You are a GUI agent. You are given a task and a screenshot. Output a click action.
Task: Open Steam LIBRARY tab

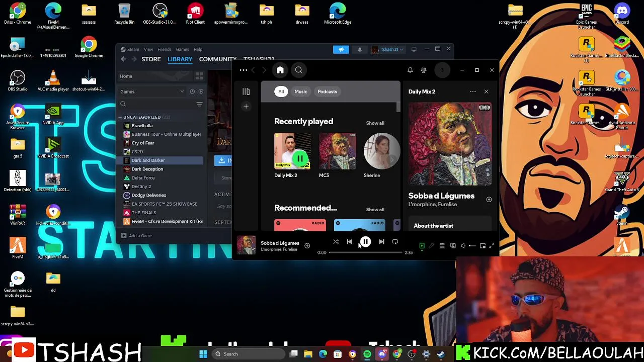pyautogui.click(x=180, y=59)
